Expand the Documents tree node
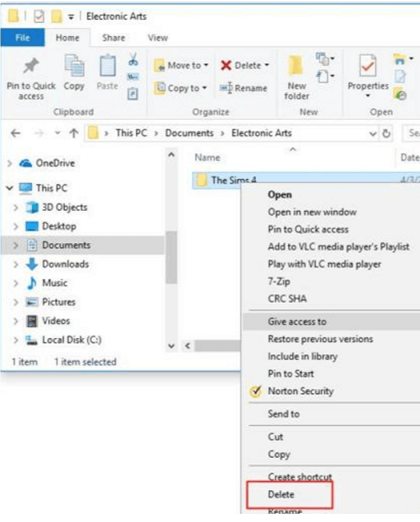 point(16,245)
